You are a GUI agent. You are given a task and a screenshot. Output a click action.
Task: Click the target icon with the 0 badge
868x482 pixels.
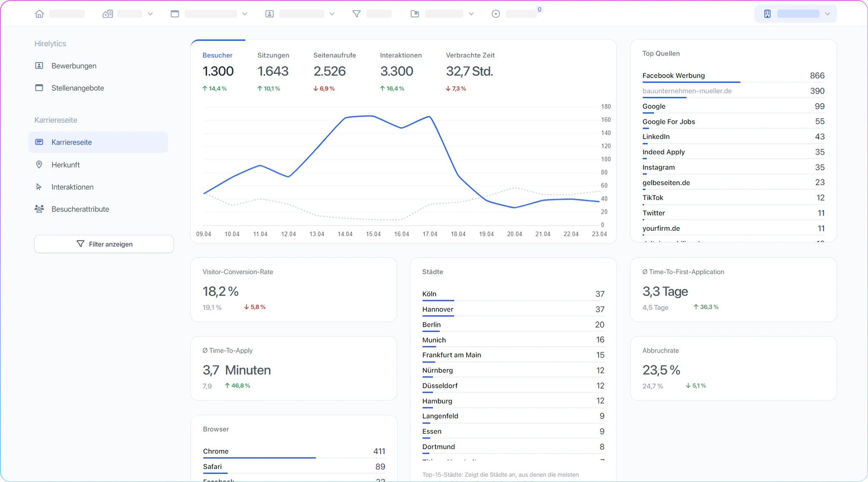tap(495, 13)
